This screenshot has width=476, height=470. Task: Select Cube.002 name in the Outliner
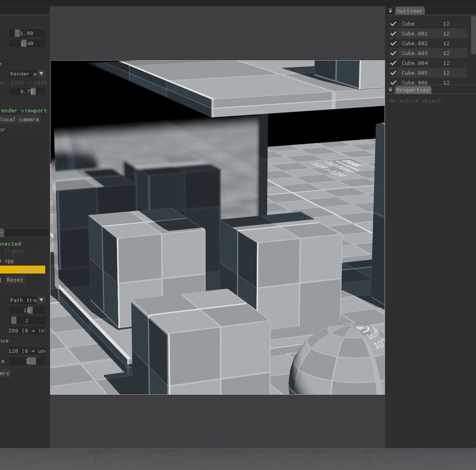[415, 44]
